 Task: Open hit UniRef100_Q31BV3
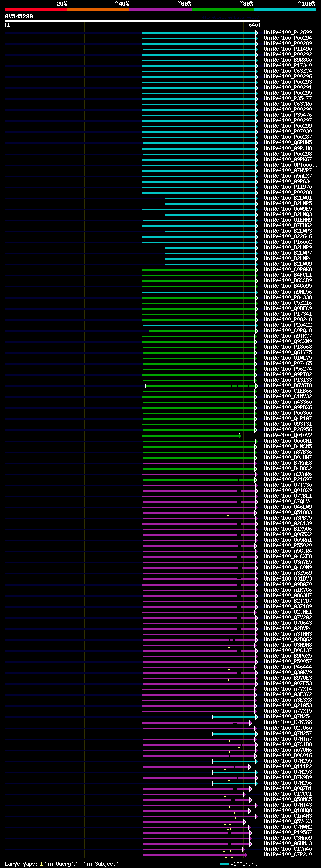coord(288,578)
